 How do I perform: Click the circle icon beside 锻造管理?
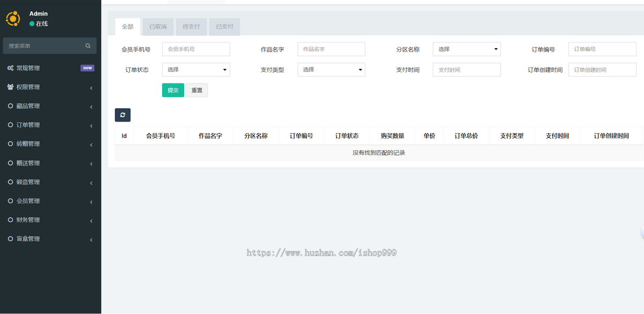click(x=10, y=182)
